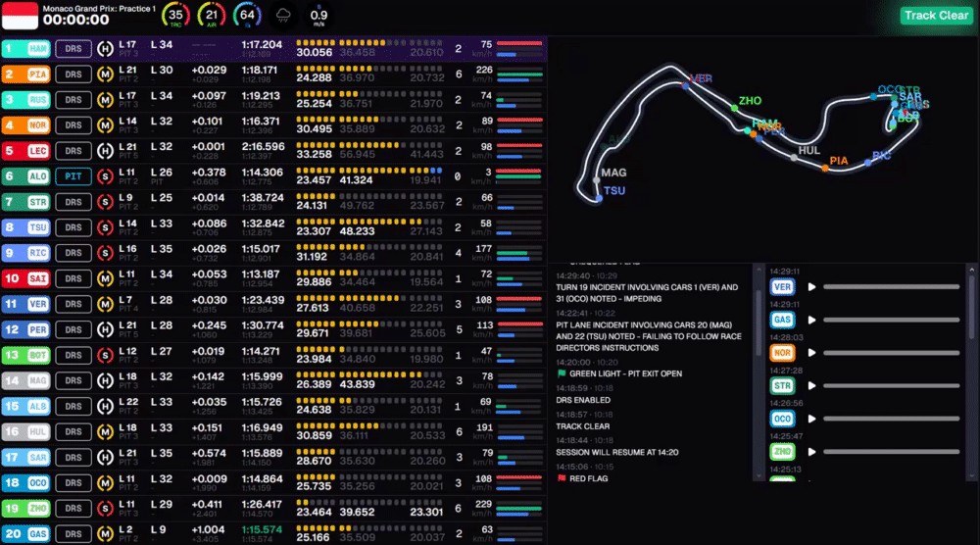Click the humidity gauge showing 64
Viewport: 980px width, 545px height.
click(247, 15)
